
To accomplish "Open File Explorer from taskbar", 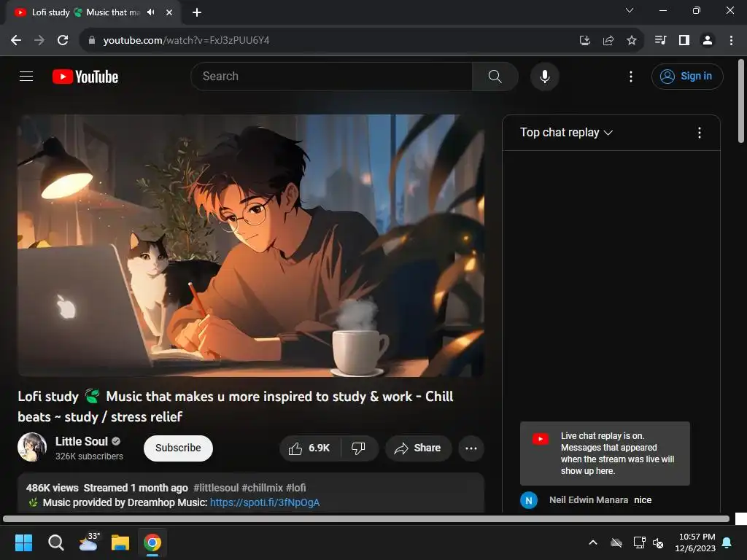I will [x=120, y=542].
